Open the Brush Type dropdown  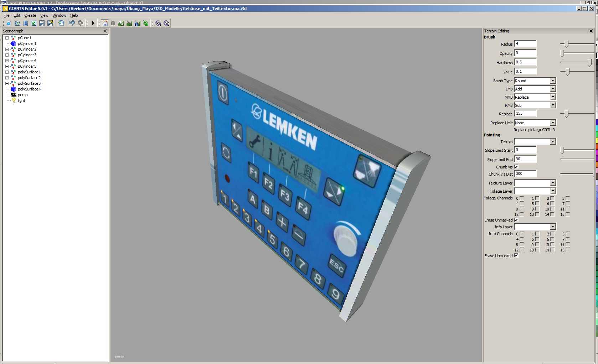[535, 81]
